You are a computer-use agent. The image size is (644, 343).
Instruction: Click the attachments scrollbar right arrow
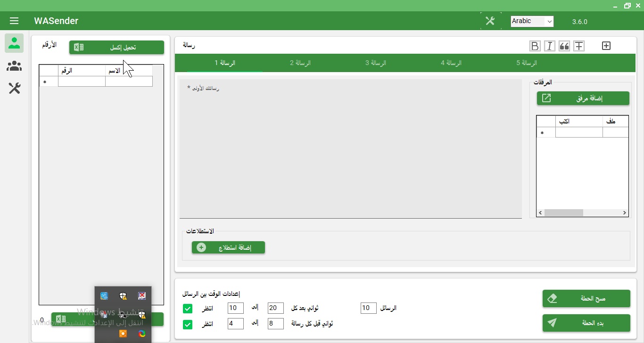(x=624, y=213)
